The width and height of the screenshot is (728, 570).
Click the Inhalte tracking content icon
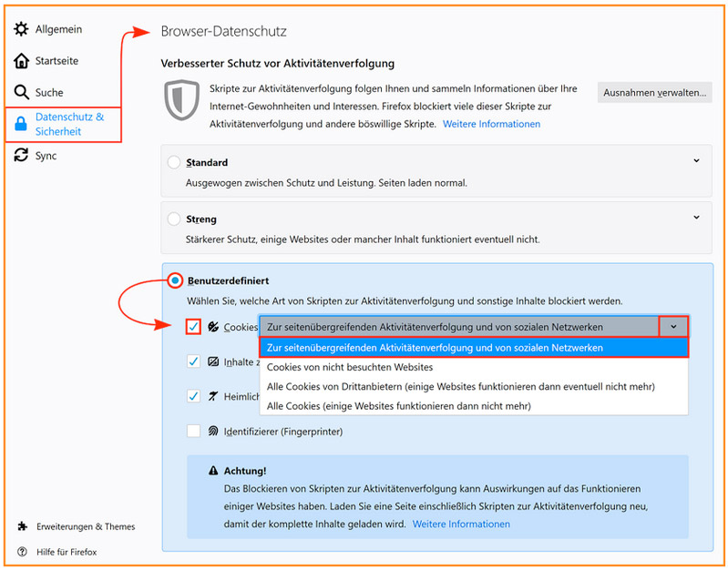213,361
